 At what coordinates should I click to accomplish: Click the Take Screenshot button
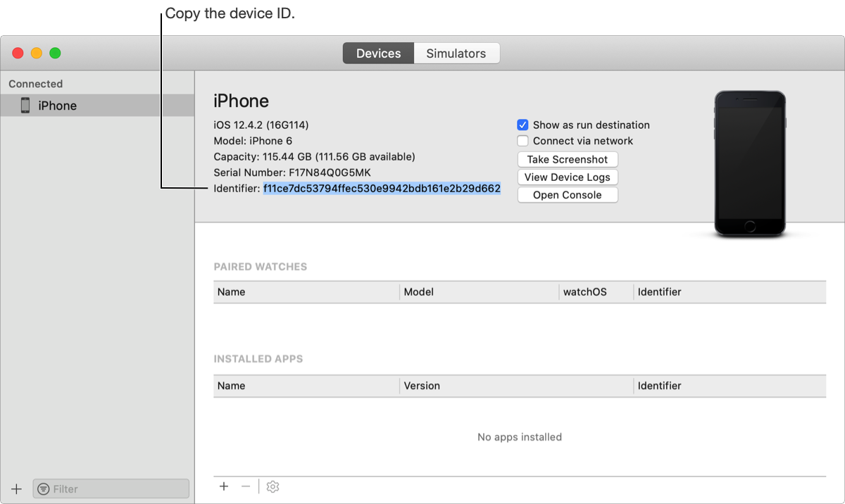[x=568, y=159]
